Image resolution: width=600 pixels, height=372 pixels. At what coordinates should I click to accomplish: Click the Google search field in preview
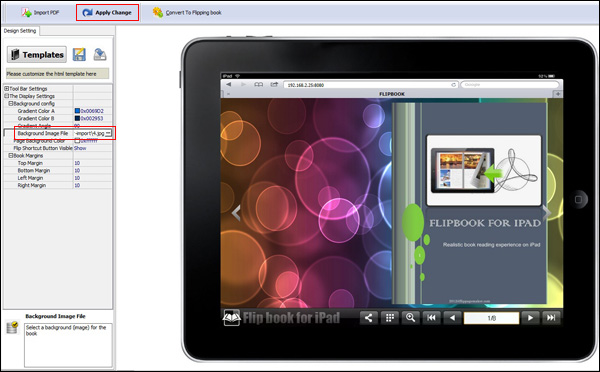click(x=510, y=85)
